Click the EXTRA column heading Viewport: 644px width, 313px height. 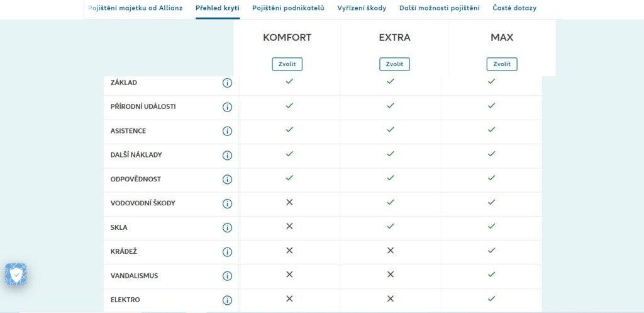pos(395,37)
